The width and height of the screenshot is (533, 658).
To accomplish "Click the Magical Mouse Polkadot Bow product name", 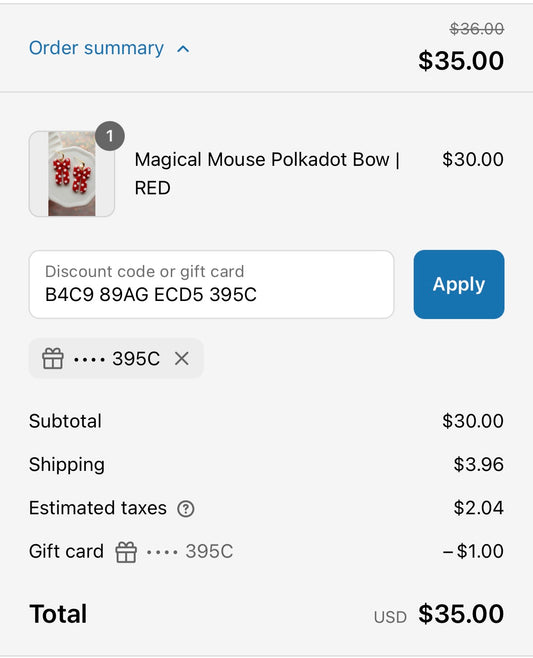I will pos(267,174).
